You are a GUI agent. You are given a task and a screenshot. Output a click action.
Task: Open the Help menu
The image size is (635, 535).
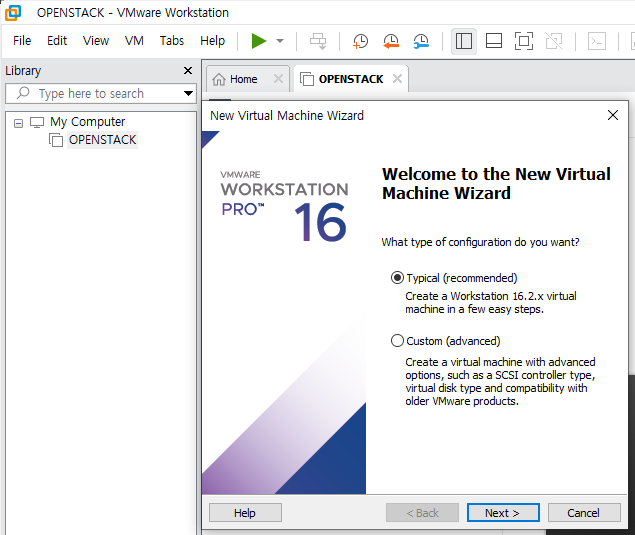(213, 40)
